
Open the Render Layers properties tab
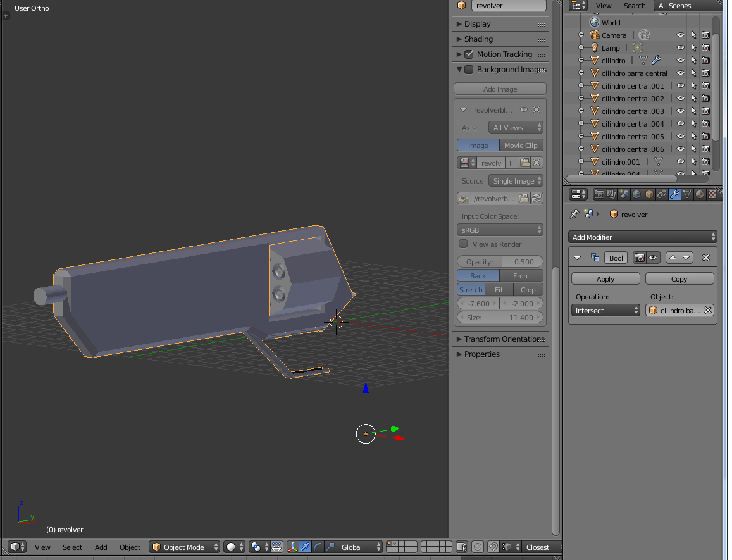click(x=611, y=194)
